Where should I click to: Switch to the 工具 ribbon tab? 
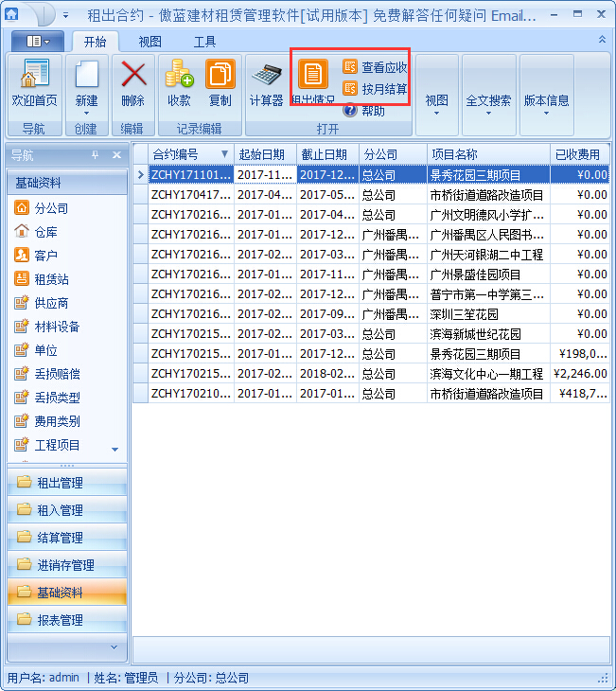pos(204,42)
